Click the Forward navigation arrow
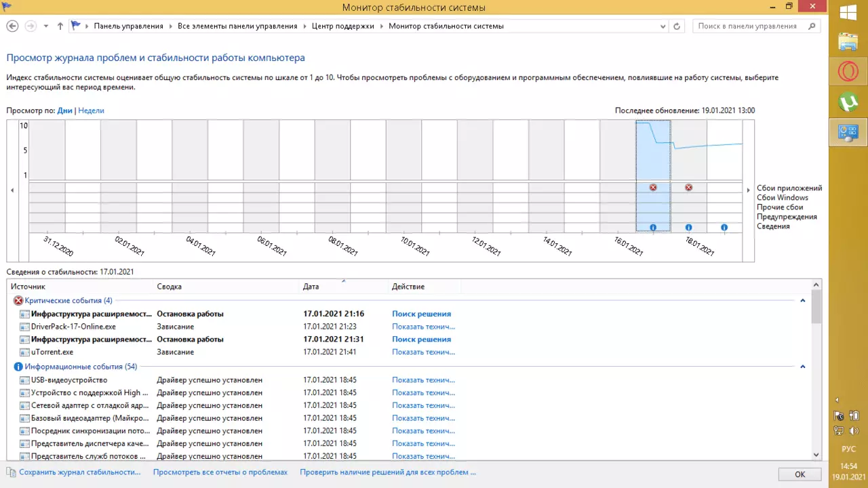 pyautogui.click(x=30, y=26)
